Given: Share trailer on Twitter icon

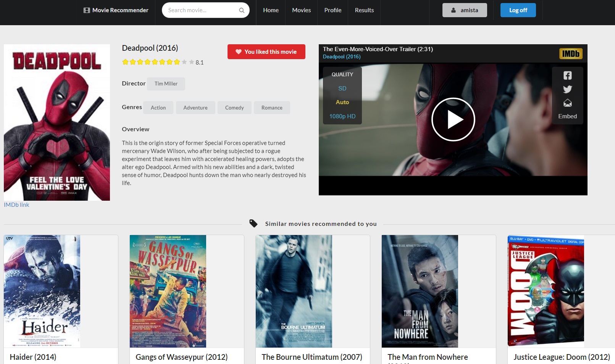Looking at the screenshot, I should coord(568,89).
